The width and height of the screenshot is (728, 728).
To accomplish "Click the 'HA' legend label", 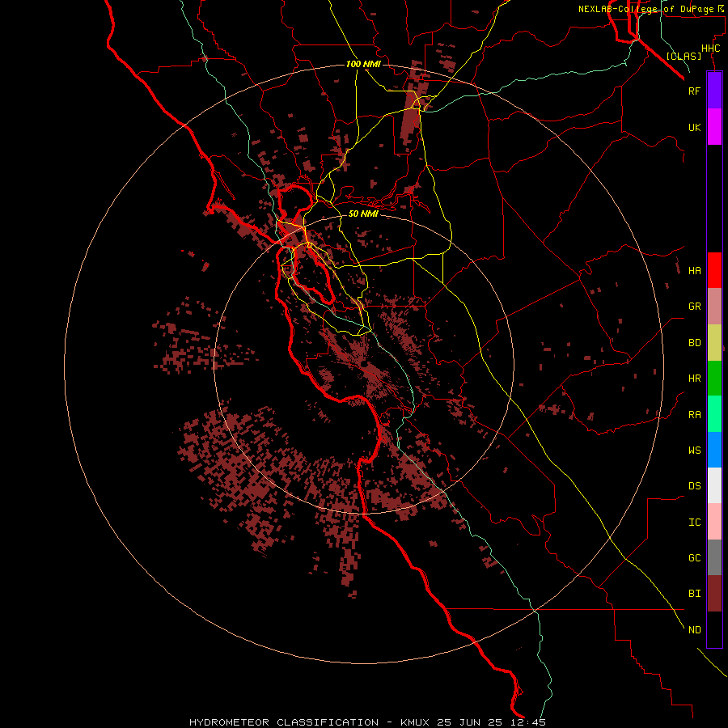I will 694,271.
